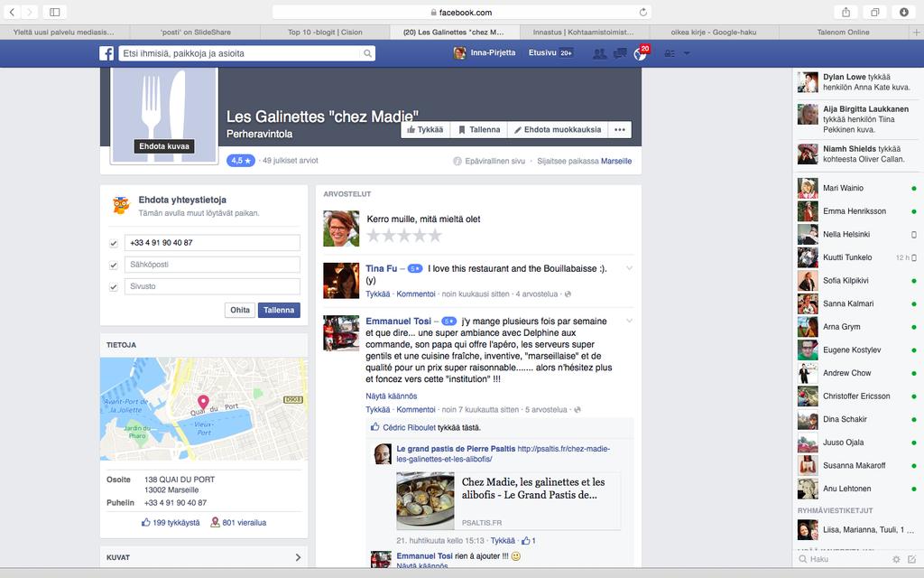Screen dimensions: 924x578
Task: Open chat with Mari Wainio
Action: coord(857,188)
